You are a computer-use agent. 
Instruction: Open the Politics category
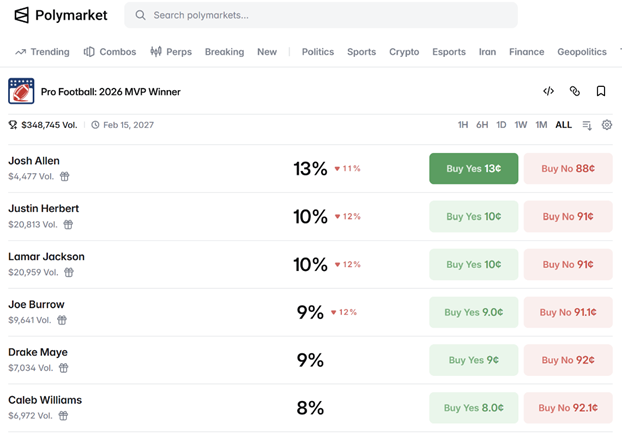pyautogui.click(x=318, y=52)
